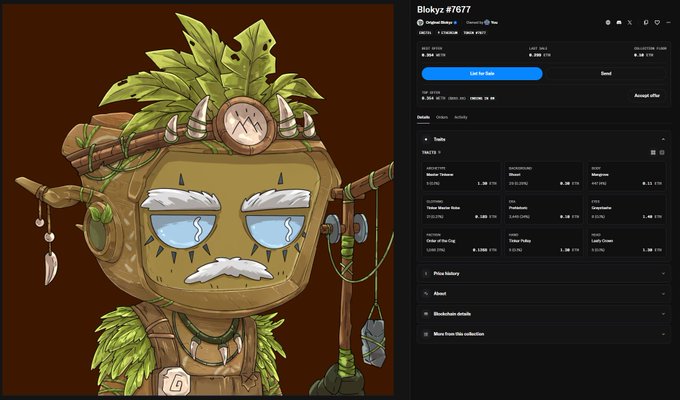Click the copy link icon
Screen dimensions: 680x400
[646, 23]
